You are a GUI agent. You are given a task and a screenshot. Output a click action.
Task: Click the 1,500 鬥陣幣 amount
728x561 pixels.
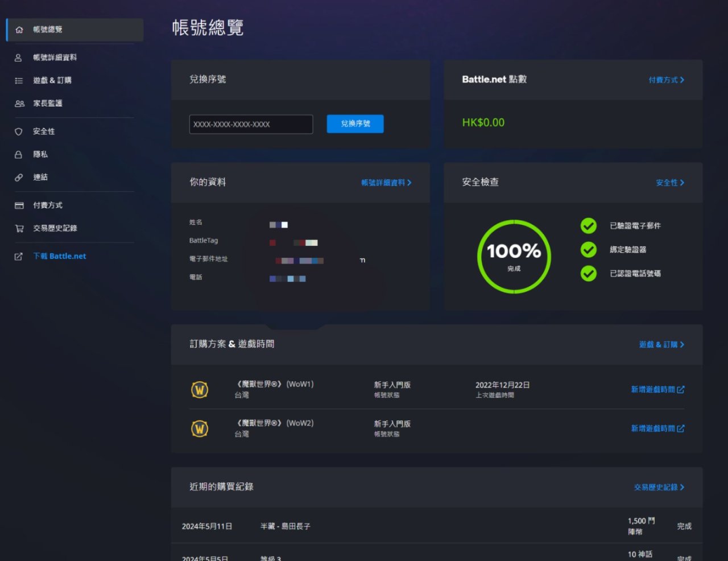[x=642, y=526]
